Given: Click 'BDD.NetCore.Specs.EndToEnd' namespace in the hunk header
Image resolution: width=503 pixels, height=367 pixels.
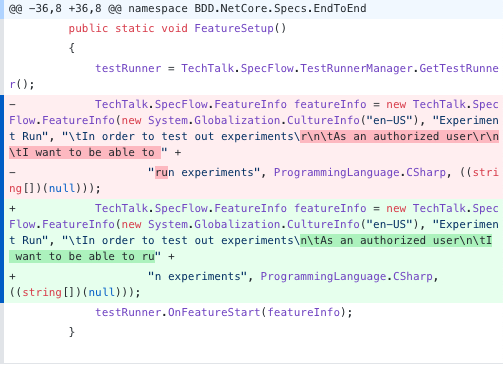Looking at the screenshot, I should tap(280, 8).
